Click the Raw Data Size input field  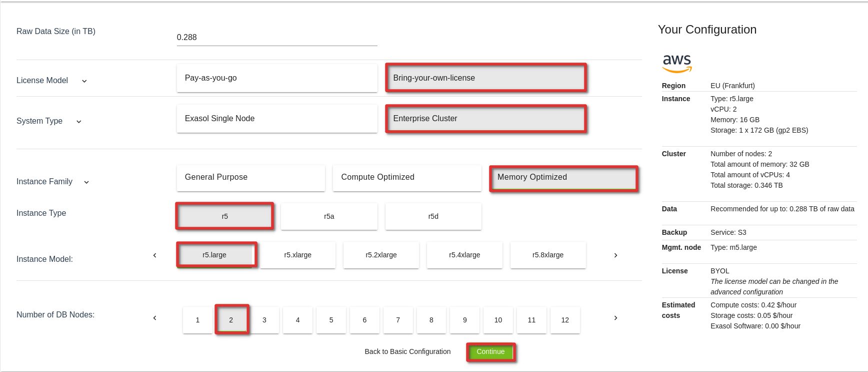276,38
